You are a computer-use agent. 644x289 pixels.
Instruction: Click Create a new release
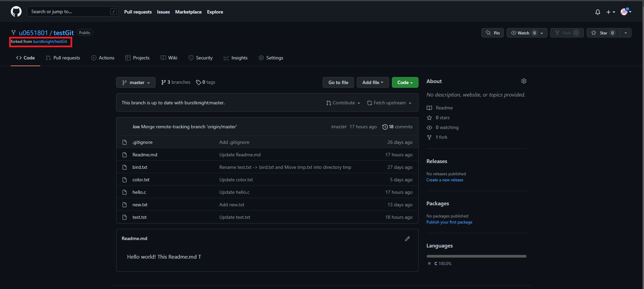pos(445,180)
